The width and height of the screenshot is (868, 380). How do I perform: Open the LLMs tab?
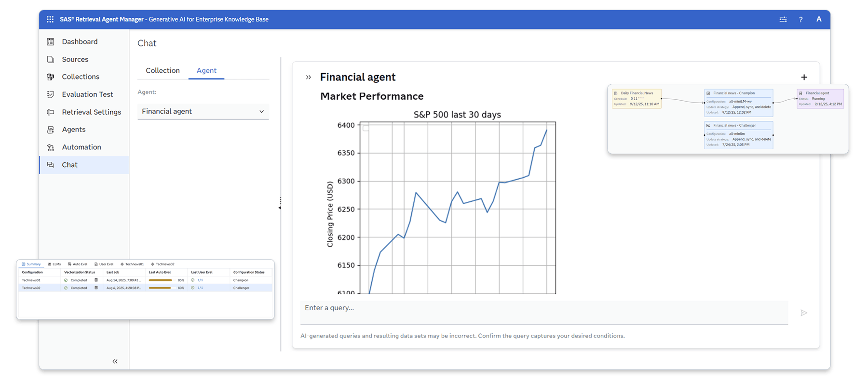[54, 264]
